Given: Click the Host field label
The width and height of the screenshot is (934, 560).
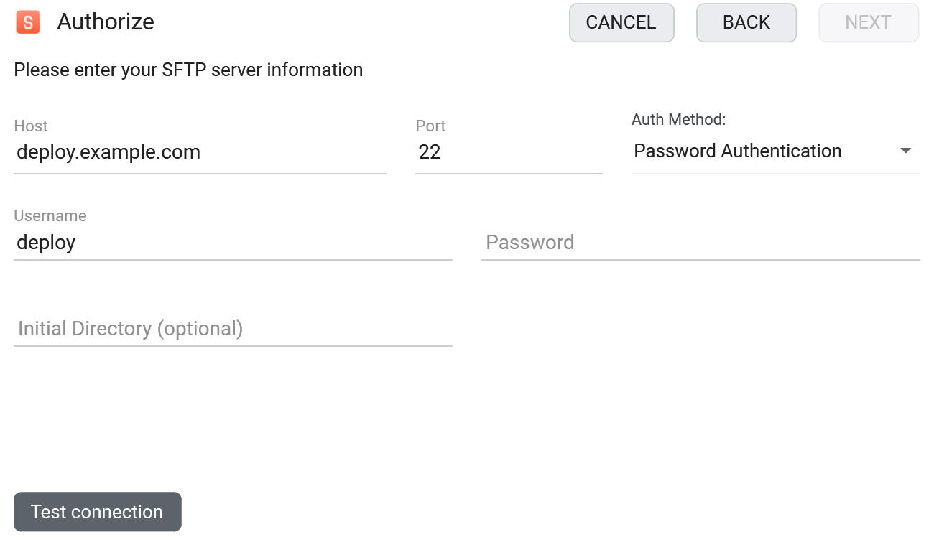Looking at the screenshot, I should click(x=31, y=126).
